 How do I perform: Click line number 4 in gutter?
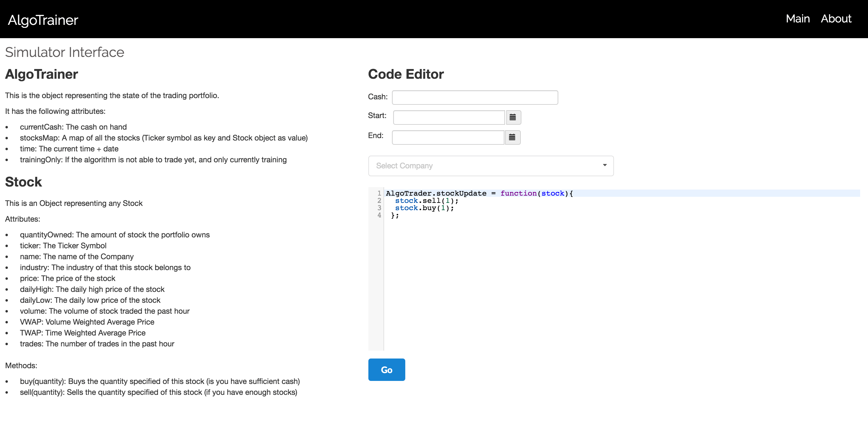(379, 215)
